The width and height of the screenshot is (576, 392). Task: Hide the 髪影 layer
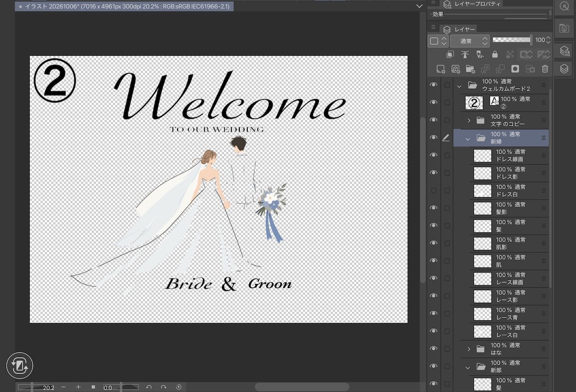(x=433, y=208)
